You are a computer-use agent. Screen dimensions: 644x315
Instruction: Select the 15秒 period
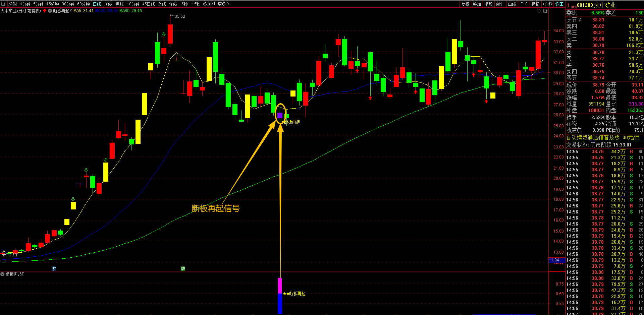click(196, 4)
